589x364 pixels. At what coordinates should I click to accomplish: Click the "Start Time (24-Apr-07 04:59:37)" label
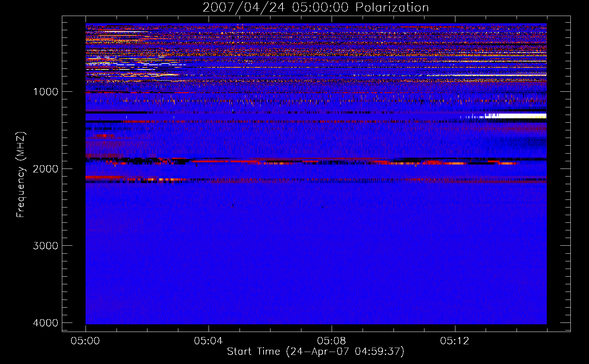pyautogui.click(x=316, y=352)
